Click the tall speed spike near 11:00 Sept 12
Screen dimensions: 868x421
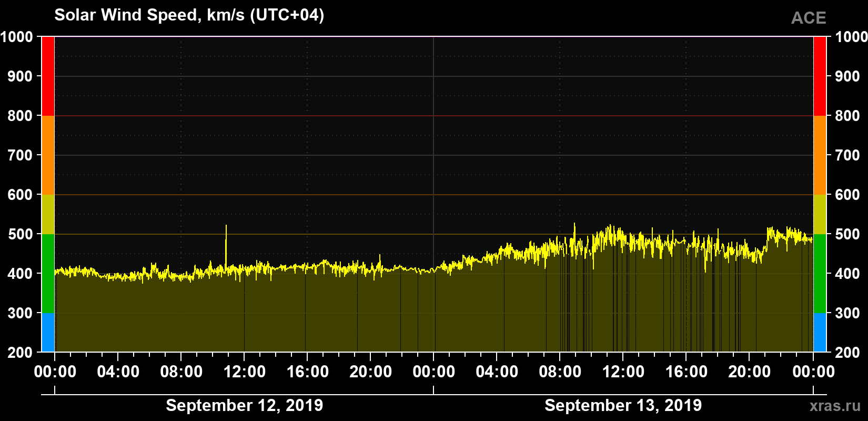(226, 246)
